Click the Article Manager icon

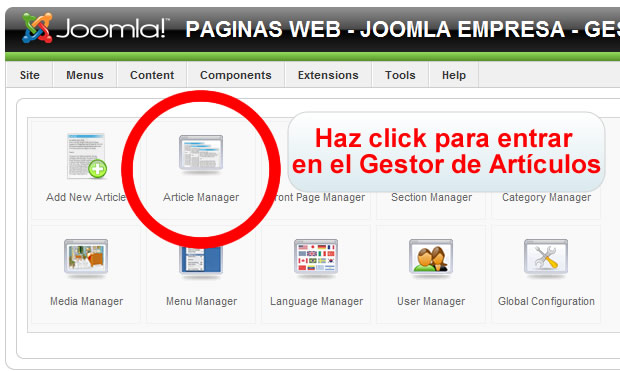click(x=201, y=154)
